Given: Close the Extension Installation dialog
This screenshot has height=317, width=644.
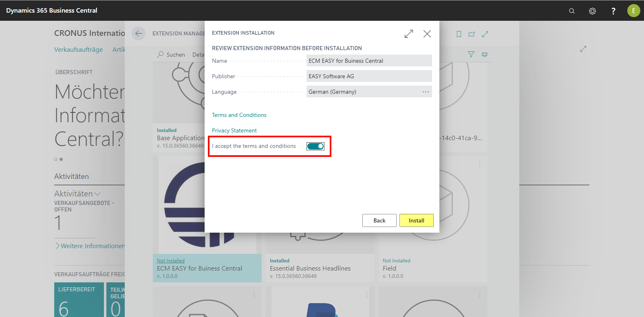Looking at the screenshot, I should (427, 34).
